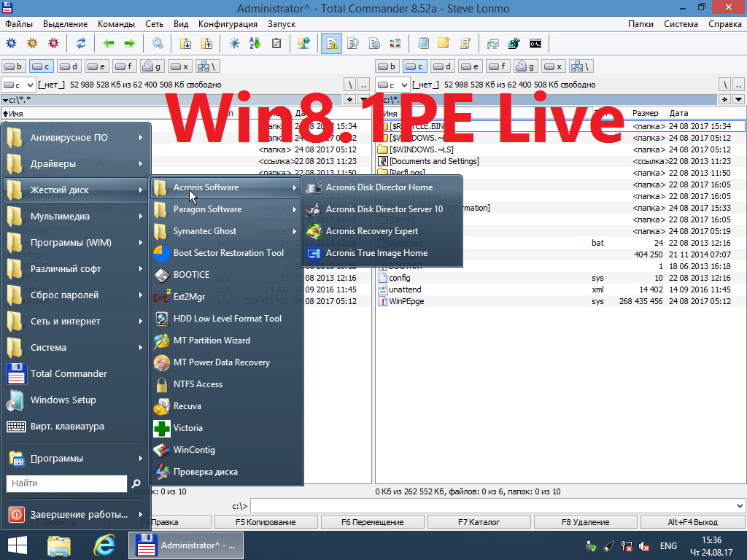Open right panel directory history arrow

pyautogui.click(x=738, y=99)
